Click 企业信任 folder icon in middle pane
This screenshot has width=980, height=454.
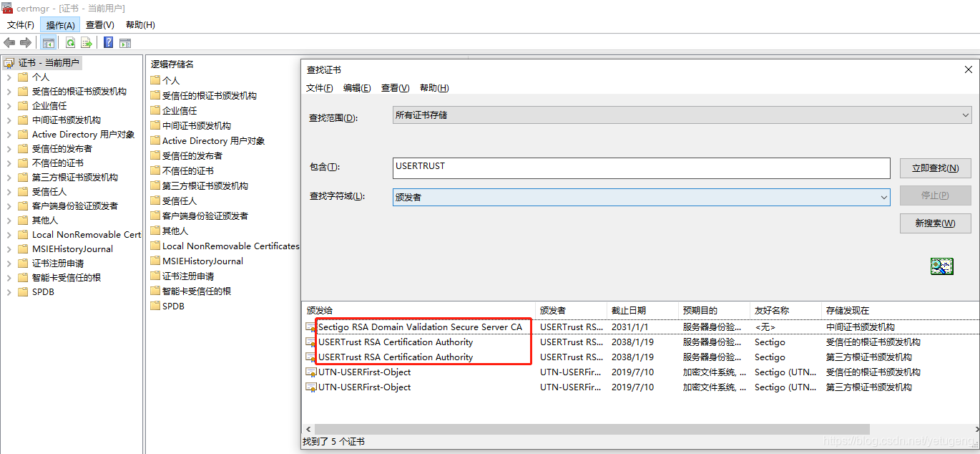(155, 110)
